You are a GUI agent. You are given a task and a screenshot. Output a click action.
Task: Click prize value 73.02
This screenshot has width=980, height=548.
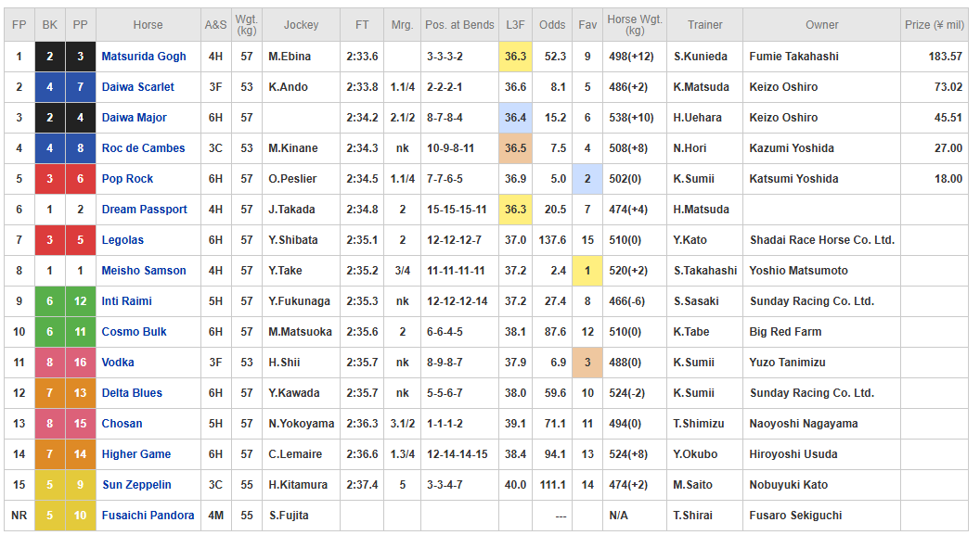tap(948, 87)
